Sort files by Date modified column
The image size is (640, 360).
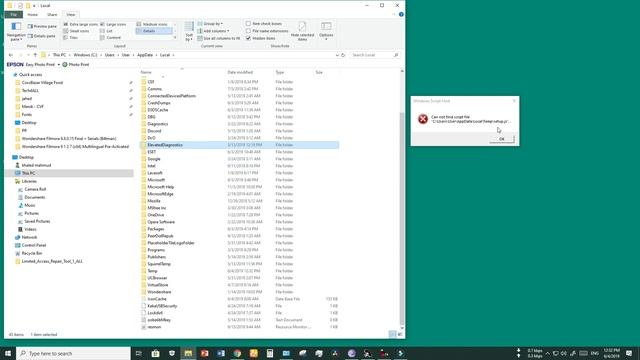240,72
